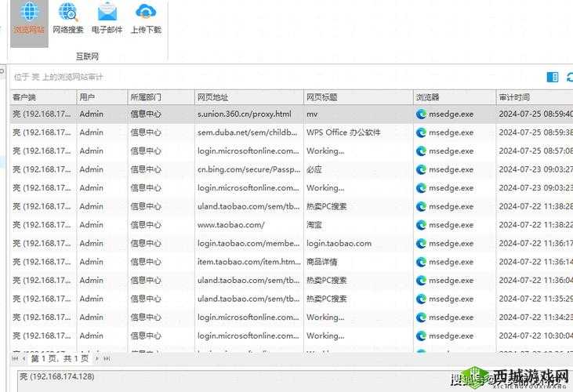Sort by 审计时间 column header
Image resolution: width=573 pixels, height=392 pixels.
[x=533, y=97]
